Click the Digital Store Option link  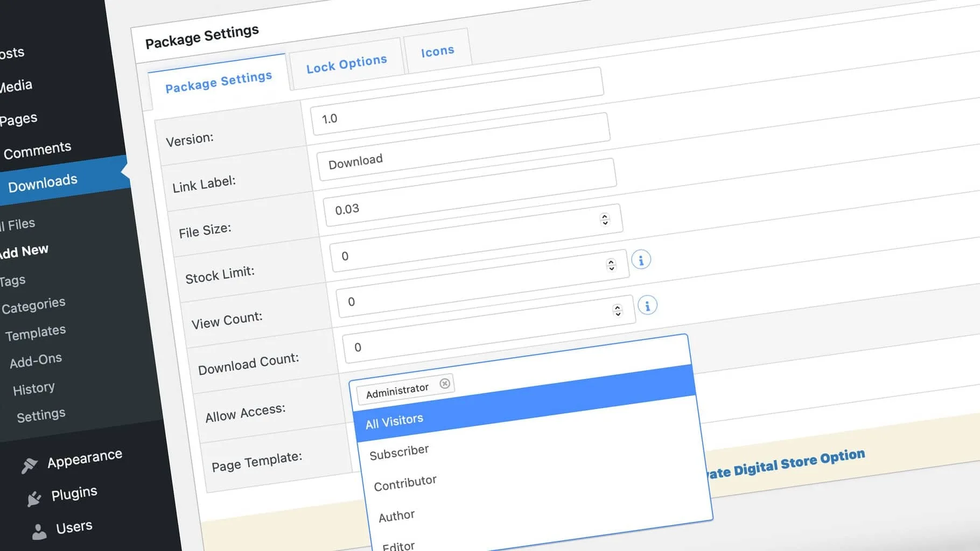click(786, 464)
